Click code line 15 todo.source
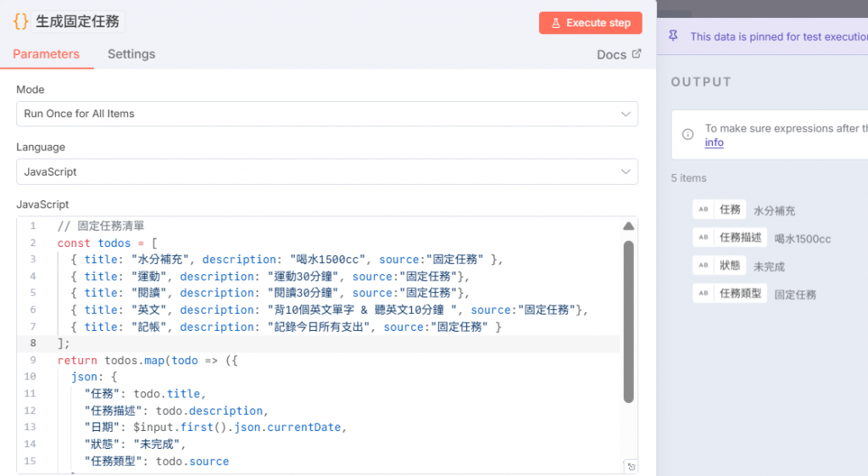 157,461
